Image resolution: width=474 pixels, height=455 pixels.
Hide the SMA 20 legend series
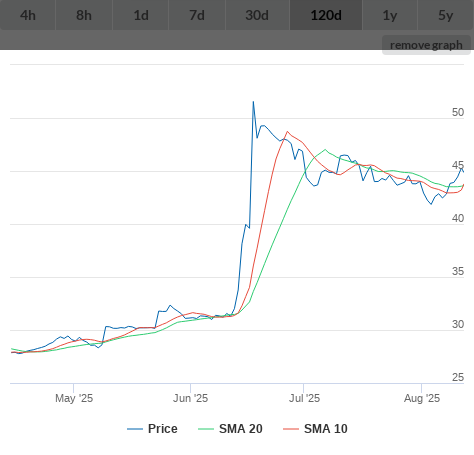[230, 429]
